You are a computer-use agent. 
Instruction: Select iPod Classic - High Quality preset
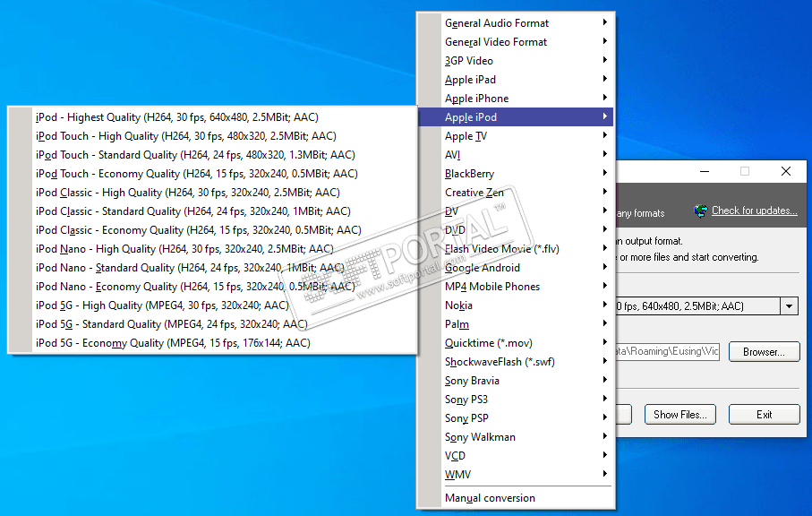click(212, 193)
